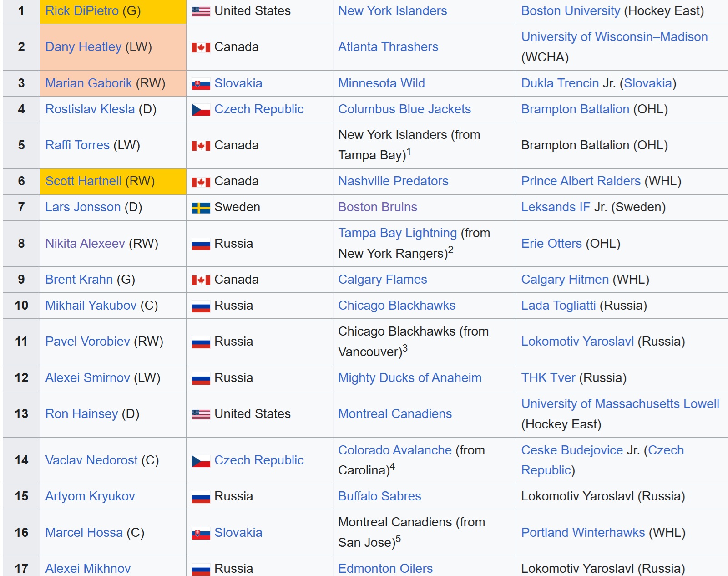Open the Erie Otters link

click(551, 244)
